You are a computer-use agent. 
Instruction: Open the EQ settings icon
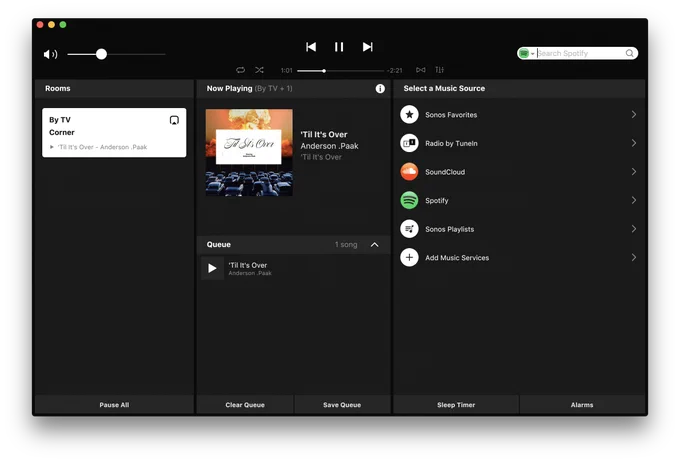tap(439, 70)
